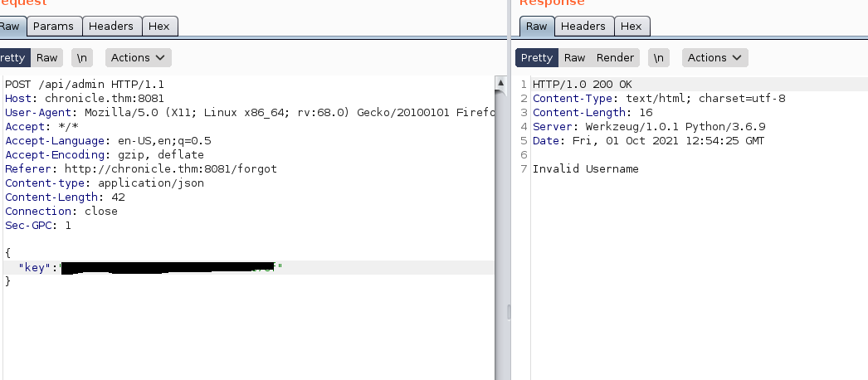This screenshot has height=380, width=868.
Task: Click the panel divider handle
Action: [x=508, y=312]
